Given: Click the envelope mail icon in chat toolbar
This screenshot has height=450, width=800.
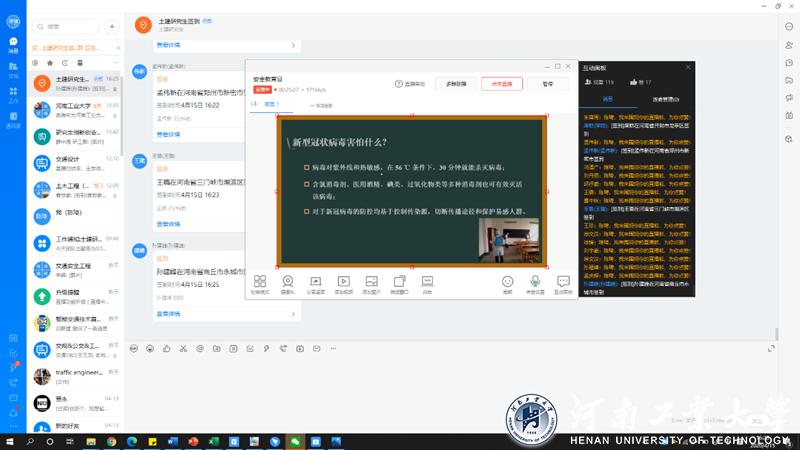Looking at the screenshot, I should coord(316,348).
